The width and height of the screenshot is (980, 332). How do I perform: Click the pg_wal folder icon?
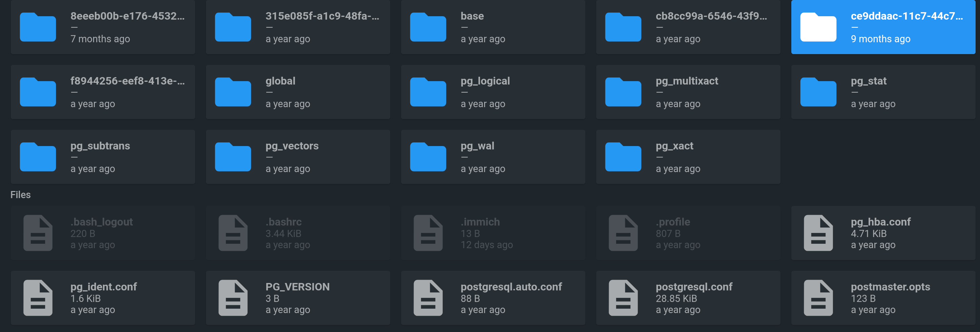click(429, 157)
